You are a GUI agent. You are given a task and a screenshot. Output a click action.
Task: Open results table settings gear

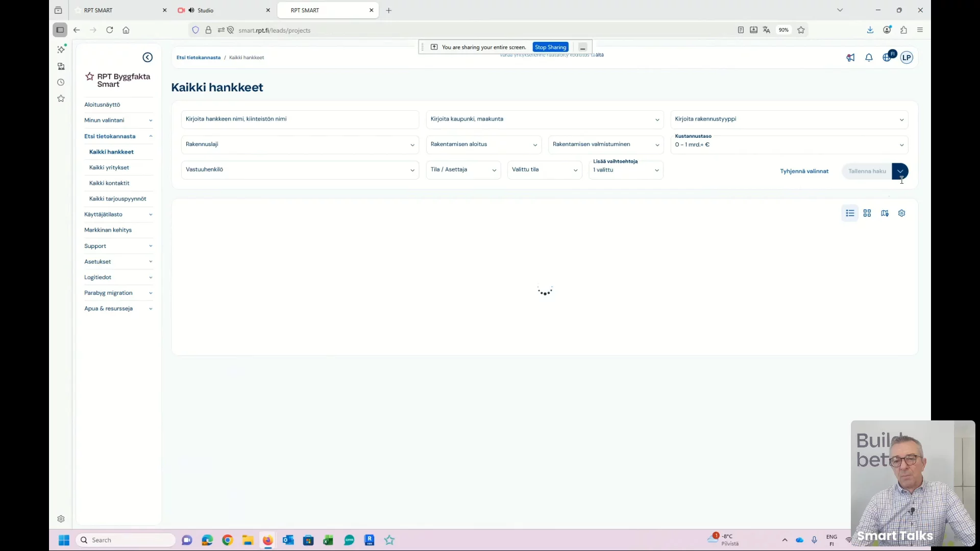pos(902,213)
